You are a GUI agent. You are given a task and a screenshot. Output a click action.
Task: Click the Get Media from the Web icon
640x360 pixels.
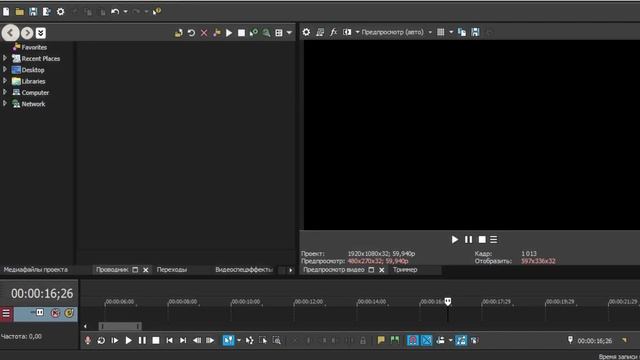266,33
